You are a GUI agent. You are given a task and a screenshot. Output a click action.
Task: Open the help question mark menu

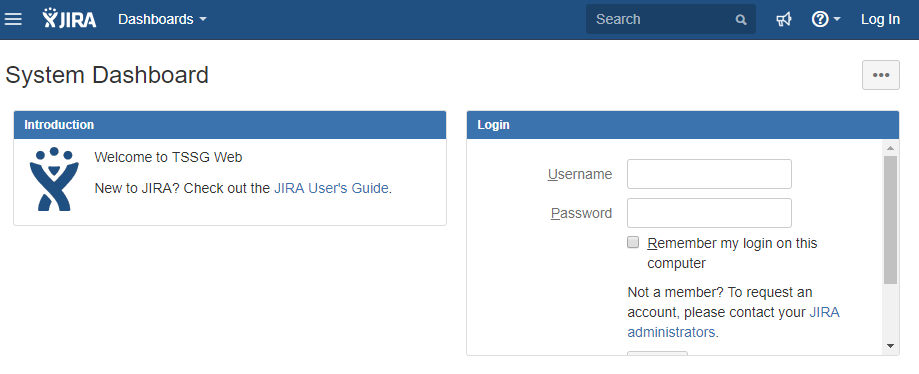819,19
